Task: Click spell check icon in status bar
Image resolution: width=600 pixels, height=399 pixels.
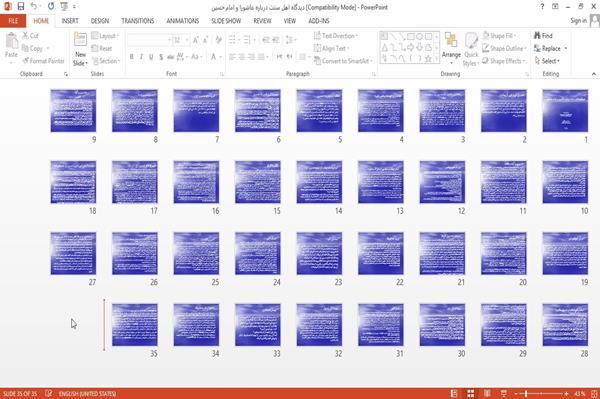Action: pos(49,393)
